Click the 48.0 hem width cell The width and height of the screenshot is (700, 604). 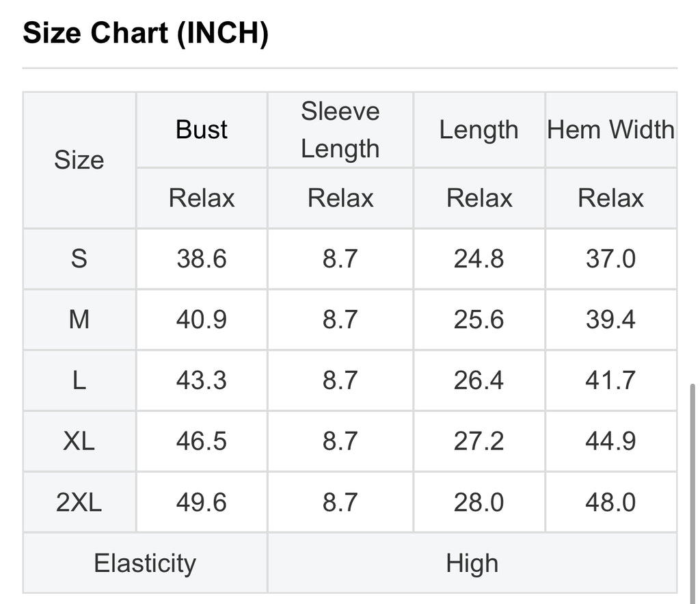(x=611, y=502)
